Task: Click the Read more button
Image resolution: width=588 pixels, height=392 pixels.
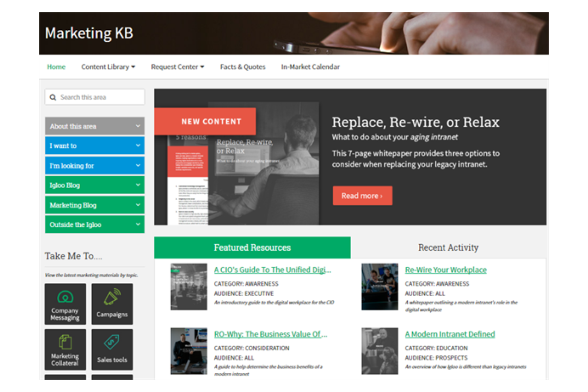Action: tap(362, 195)
